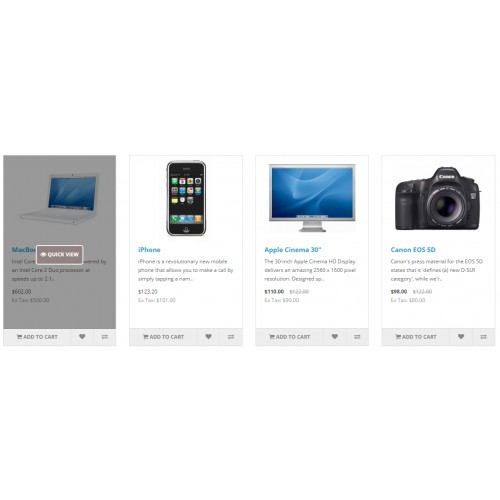This screenshot has width=500, height=500.
Task: Open the iPhone product title link
Action: pos(149,250)
